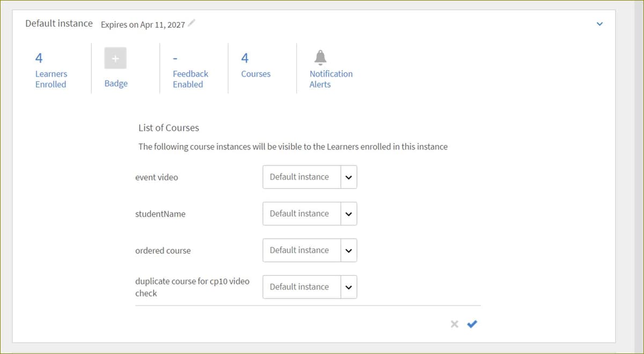Click the Learners Enrolled link

(x=51, y=79)
